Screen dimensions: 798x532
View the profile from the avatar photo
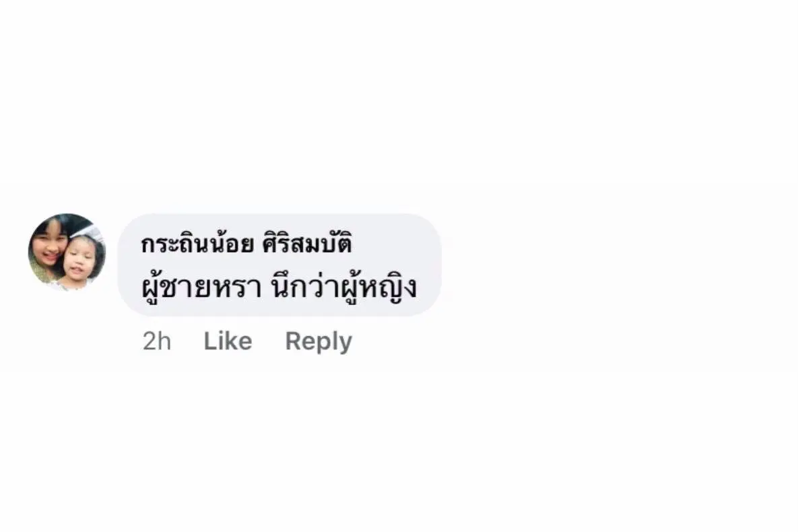click(67, 251)
